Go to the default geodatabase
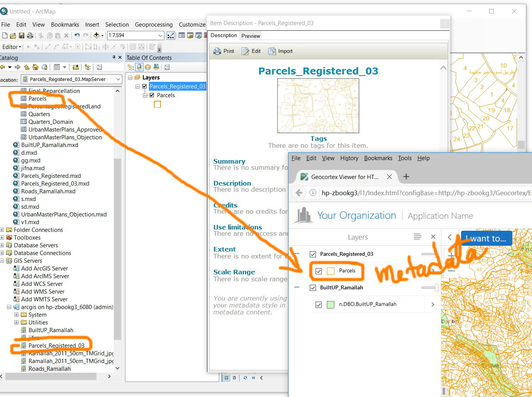The width and height of the screenshot is (532, 397). click(45, 67)
